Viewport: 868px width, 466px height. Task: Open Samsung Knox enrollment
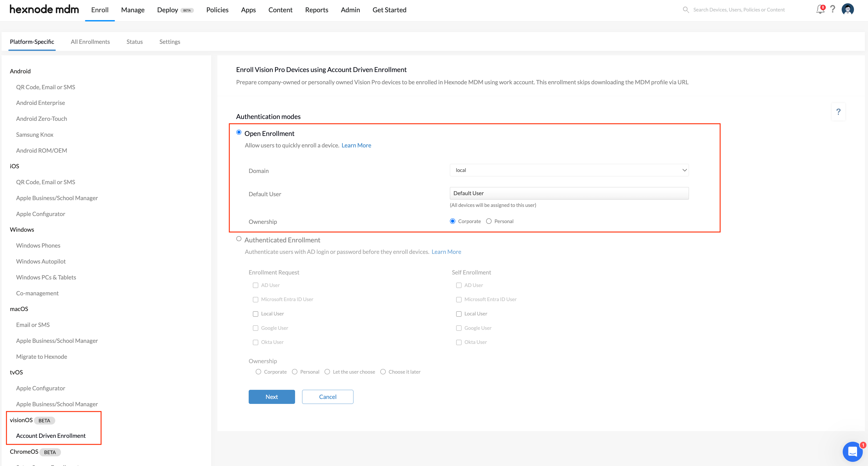click(x=35, y=135)
